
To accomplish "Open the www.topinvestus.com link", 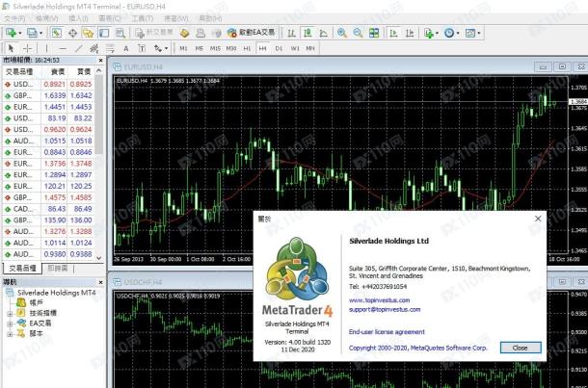I will coord(379,300).
